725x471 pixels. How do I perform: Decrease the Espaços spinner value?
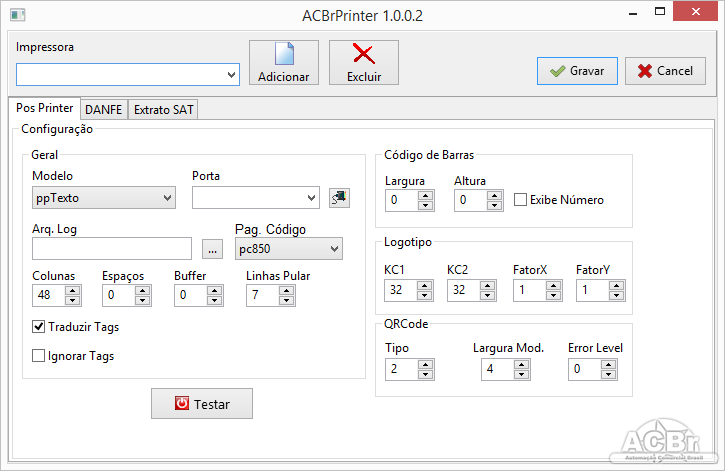click(142, 300)
